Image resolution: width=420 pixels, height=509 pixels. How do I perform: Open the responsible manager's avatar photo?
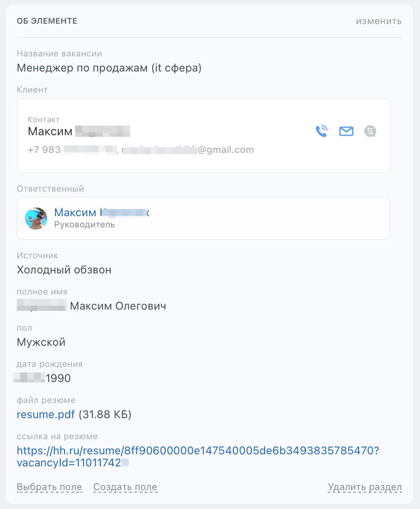[x=36, y=218]
